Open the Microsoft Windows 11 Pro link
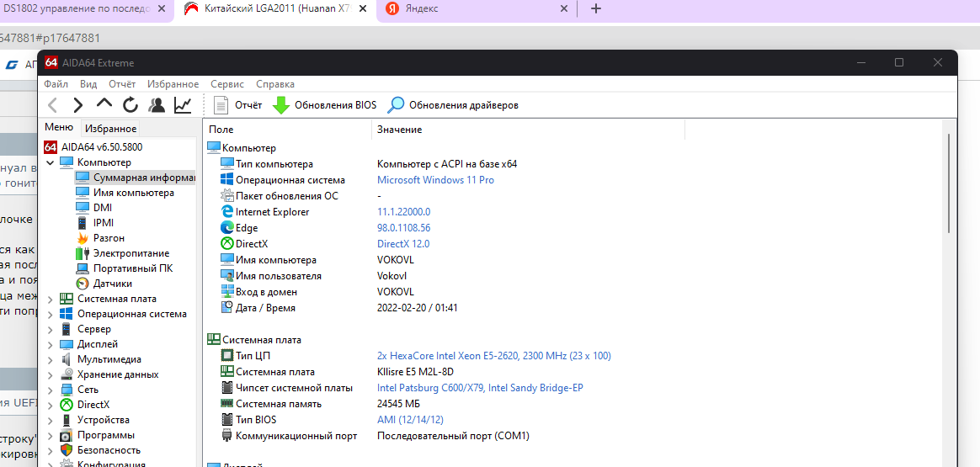Image resolution: width=980 pixels, height=467 pixels. coord(435,180)
